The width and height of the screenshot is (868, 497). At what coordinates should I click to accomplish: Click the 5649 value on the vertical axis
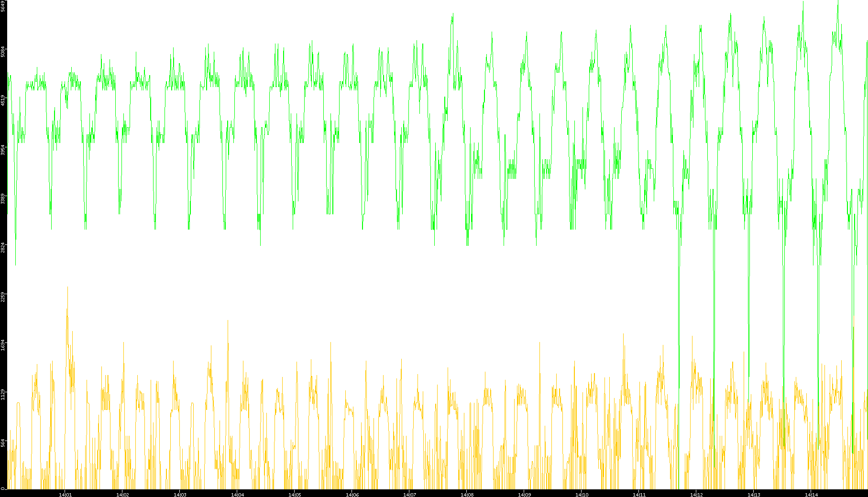coord(3,6)
